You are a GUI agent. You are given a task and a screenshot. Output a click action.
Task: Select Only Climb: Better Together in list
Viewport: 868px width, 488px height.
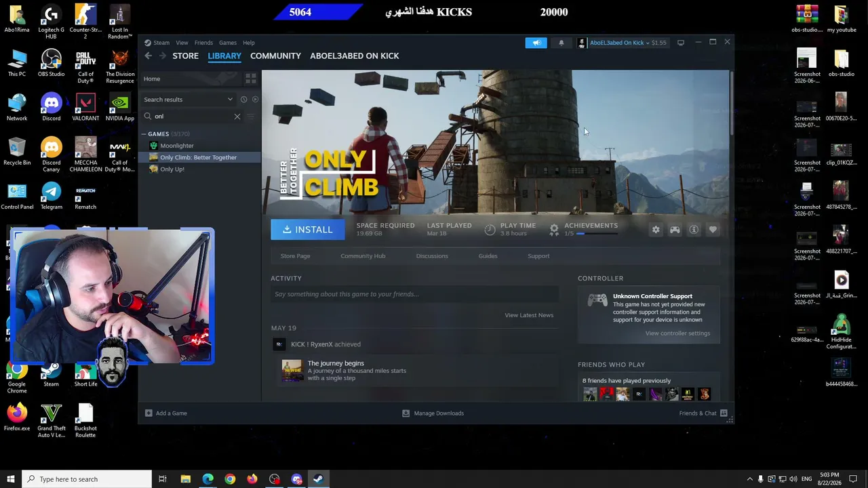199,157
